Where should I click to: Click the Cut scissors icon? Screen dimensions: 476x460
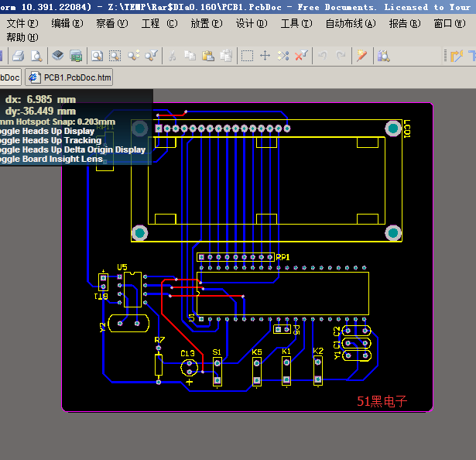click(x=172, y=56)
